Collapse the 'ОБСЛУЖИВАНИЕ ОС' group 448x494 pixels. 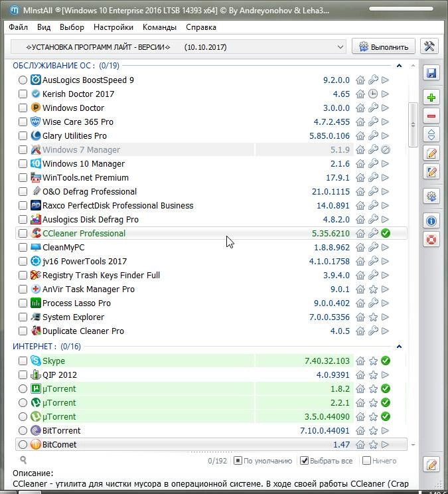point(399,66)
